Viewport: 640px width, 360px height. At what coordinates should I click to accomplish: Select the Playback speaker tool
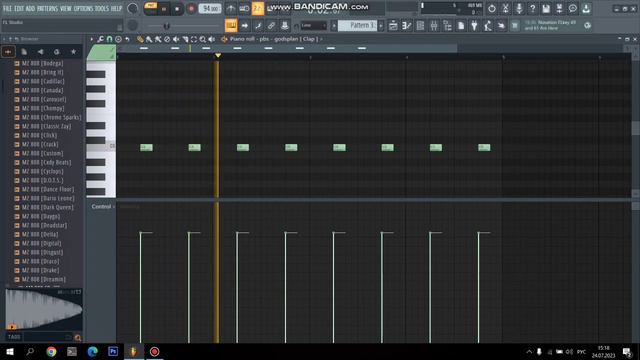[x=211, y=39]
